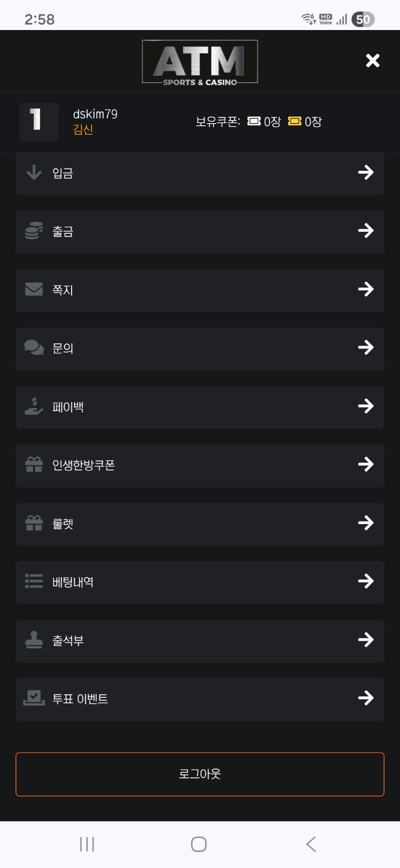Image resolution: width=400 pixels, height=868 pixels.
Task: Tap the arrow on the 출금 row
Action: click(x=366, y=231)
